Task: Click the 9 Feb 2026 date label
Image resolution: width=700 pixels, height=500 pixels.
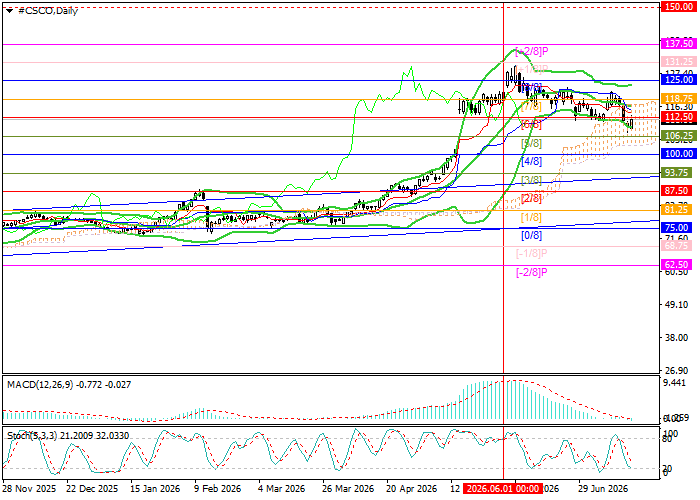Action: coord(217,489)
